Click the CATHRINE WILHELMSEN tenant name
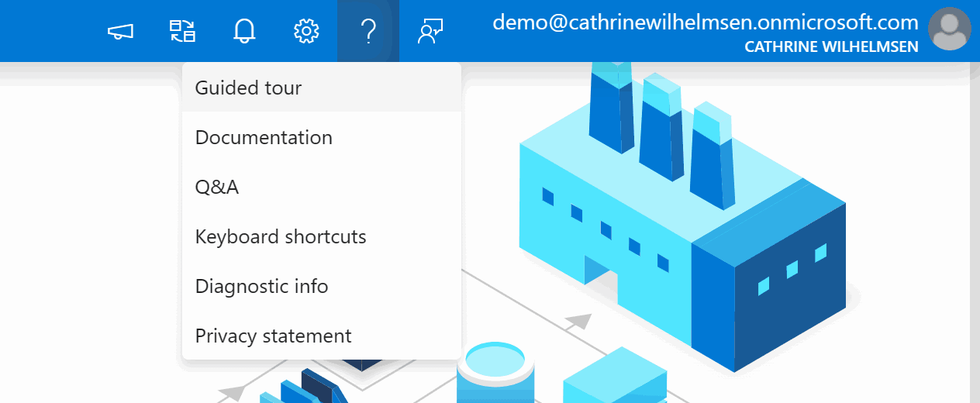 click(830, 47)
